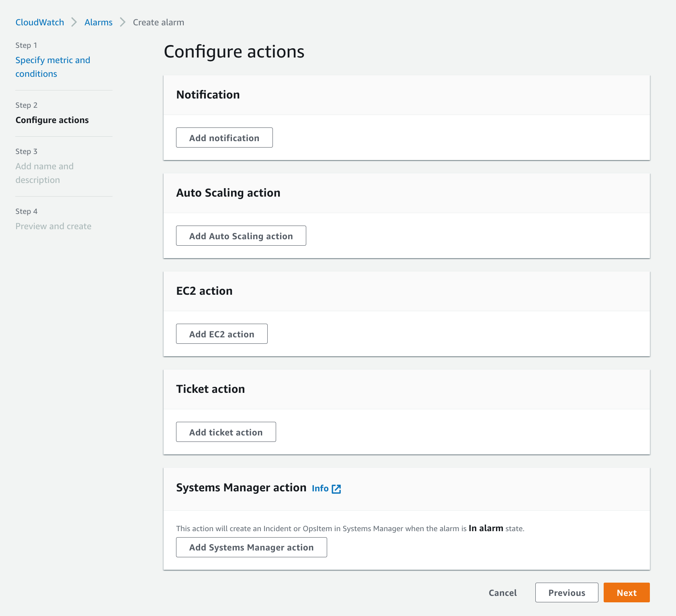Click Add Systems Manager action
This screenshot has width=676, height=616.
point(251,547)
